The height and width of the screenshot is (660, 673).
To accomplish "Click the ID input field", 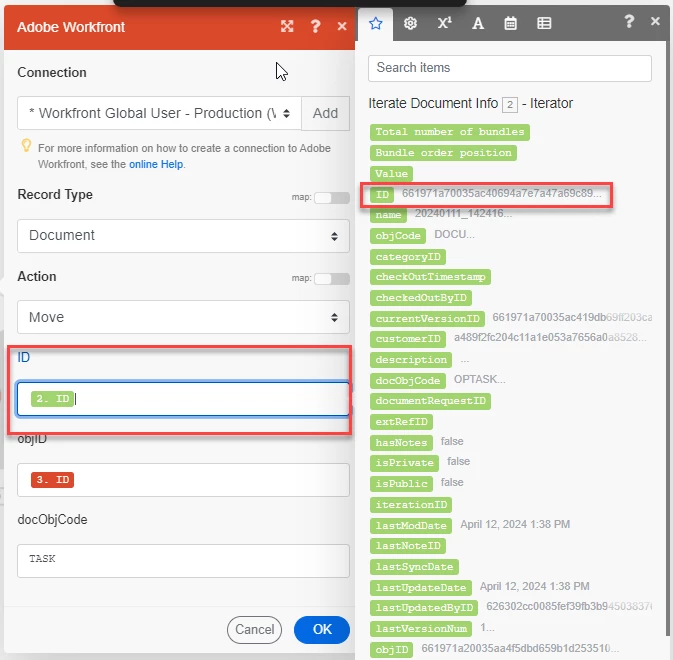I will click(x=183, y=399).
